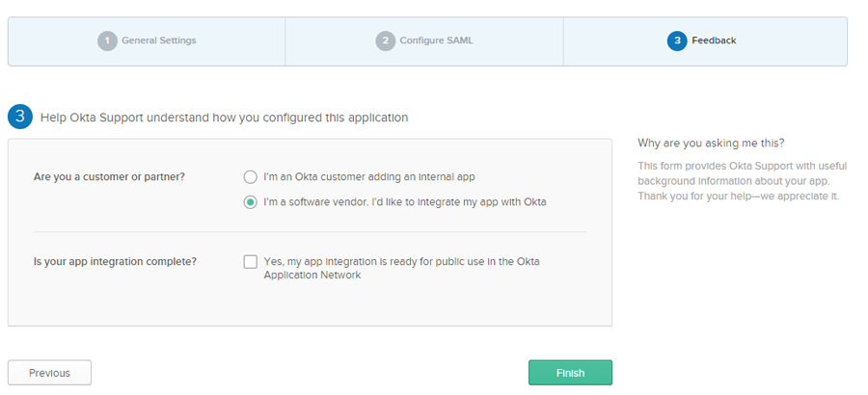868x395 pixels.
Task: Click the 'Is your app integration complete?' question
Action: pos(115,262)
